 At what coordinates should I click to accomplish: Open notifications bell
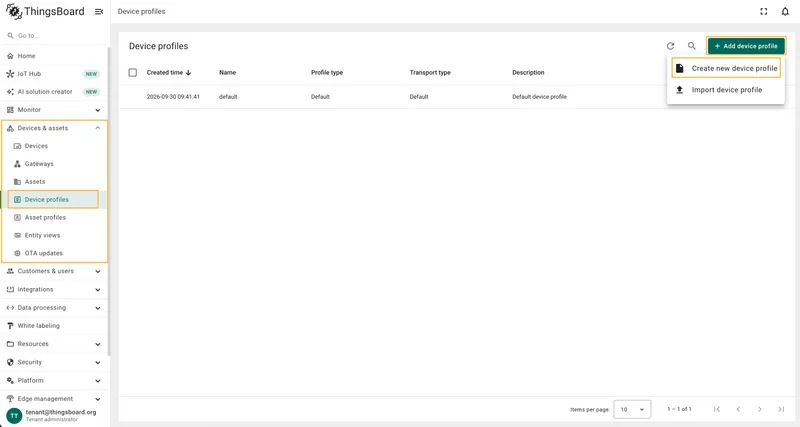pos(785,12)
